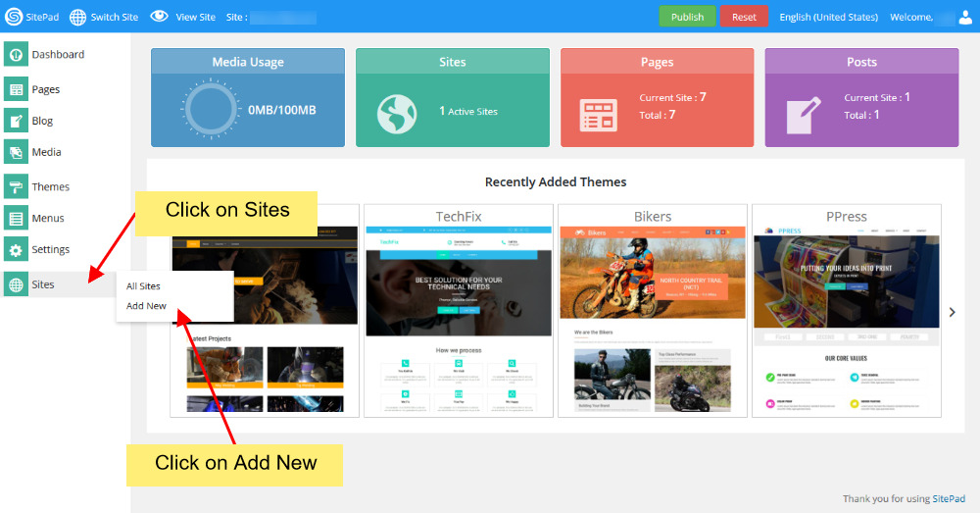Click the Switch Site link
980x513 pixels.
(x=115, y=17)
